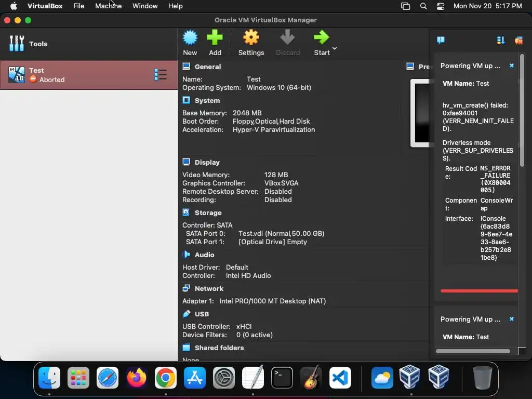532x399 pixels.
Task: Click the New virtual machine toolbar icon
Action: point(190,37)
